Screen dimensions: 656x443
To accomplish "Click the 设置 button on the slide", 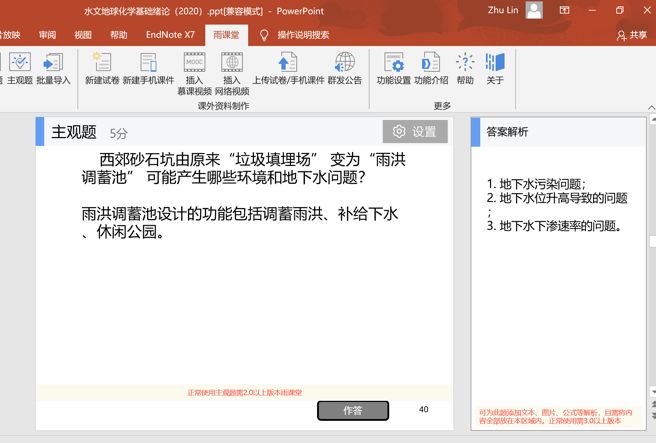I will click(415, 132).
